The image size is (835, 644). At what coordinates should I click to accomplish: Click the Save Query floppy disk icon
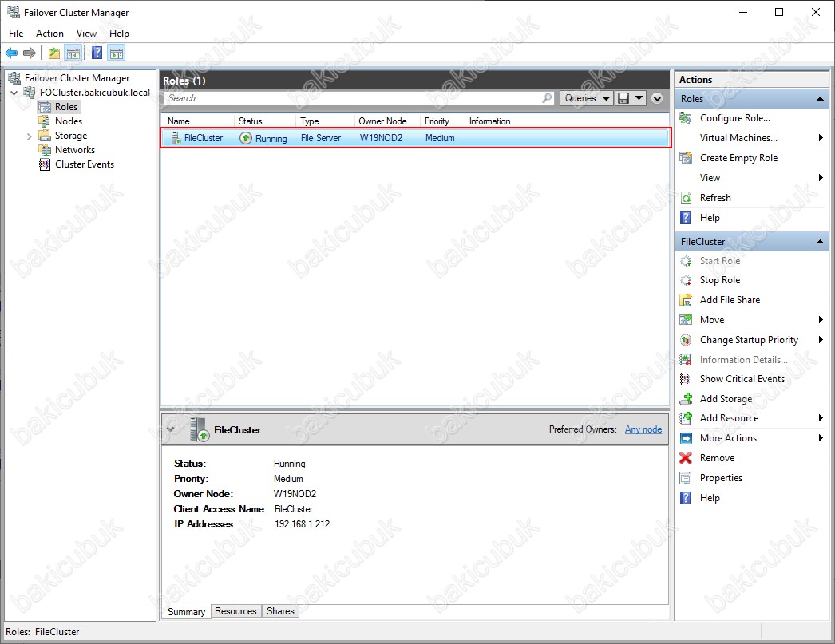(623, 98)
